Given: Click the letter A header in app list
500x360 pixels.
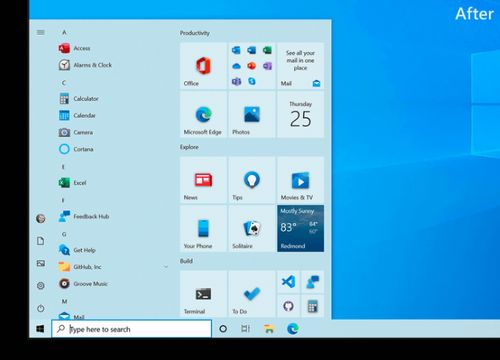Looking at the screenshot, I should point(64,32).
